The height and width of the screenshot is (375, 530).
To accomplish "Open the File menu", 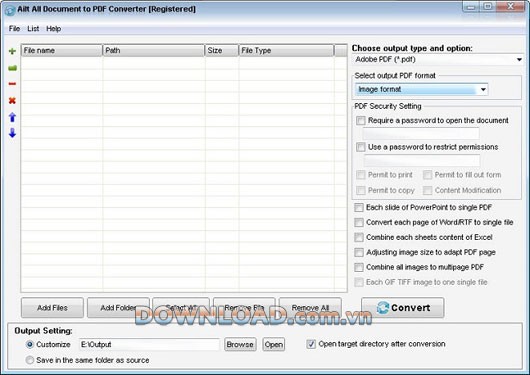I will (x=14, y=29).
